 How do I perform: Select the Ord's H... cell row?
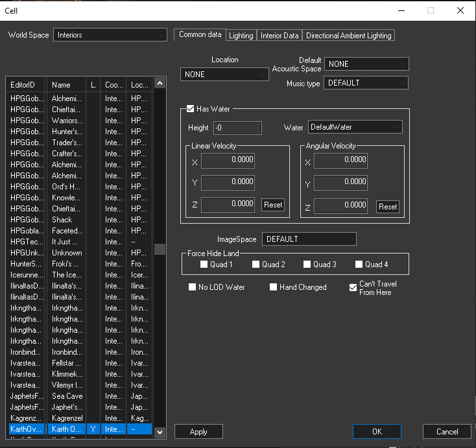(x=80, y=186)
